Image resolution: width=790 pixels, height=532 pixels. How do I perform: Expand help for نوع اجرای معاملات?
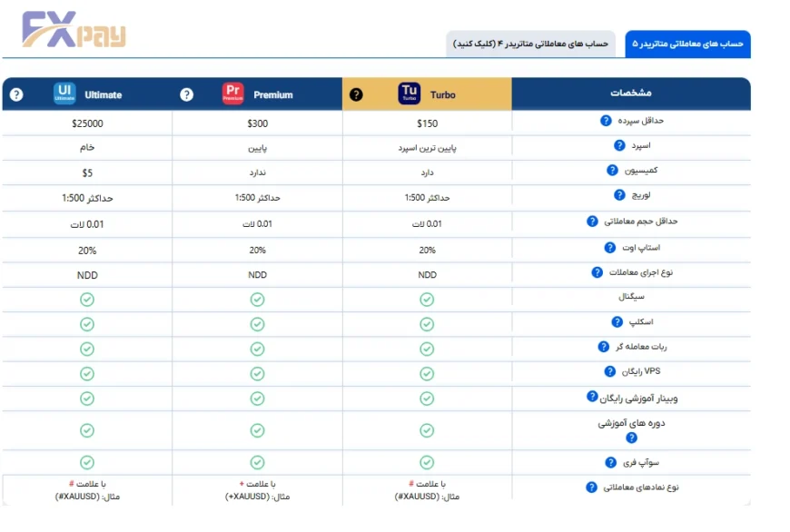[598, 271]
